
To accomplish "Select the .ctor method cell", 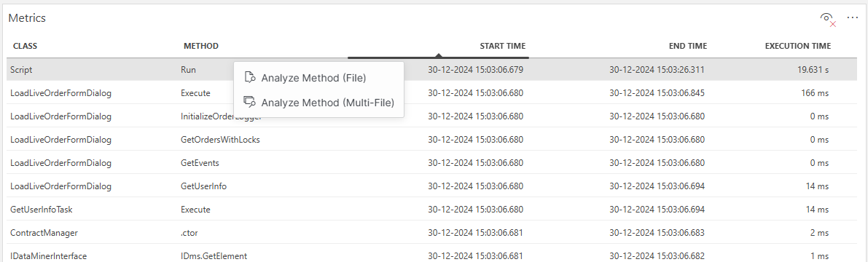I will [189, 233].
